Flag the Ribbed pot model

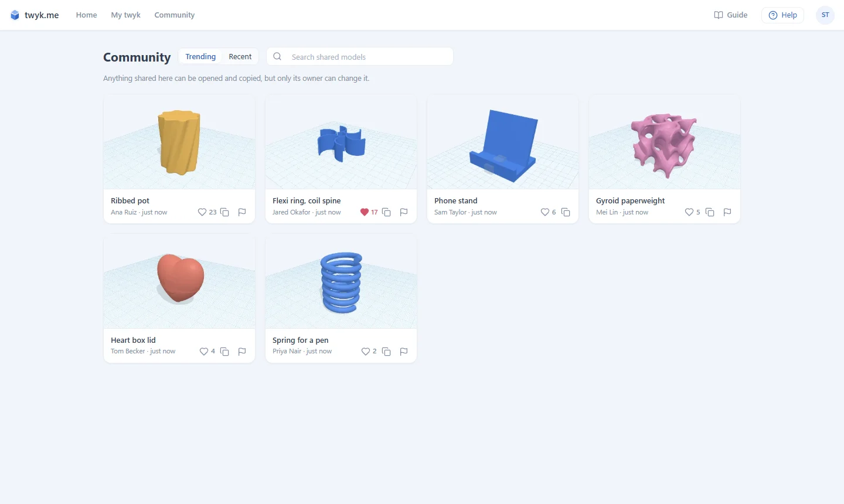(242, 212)
